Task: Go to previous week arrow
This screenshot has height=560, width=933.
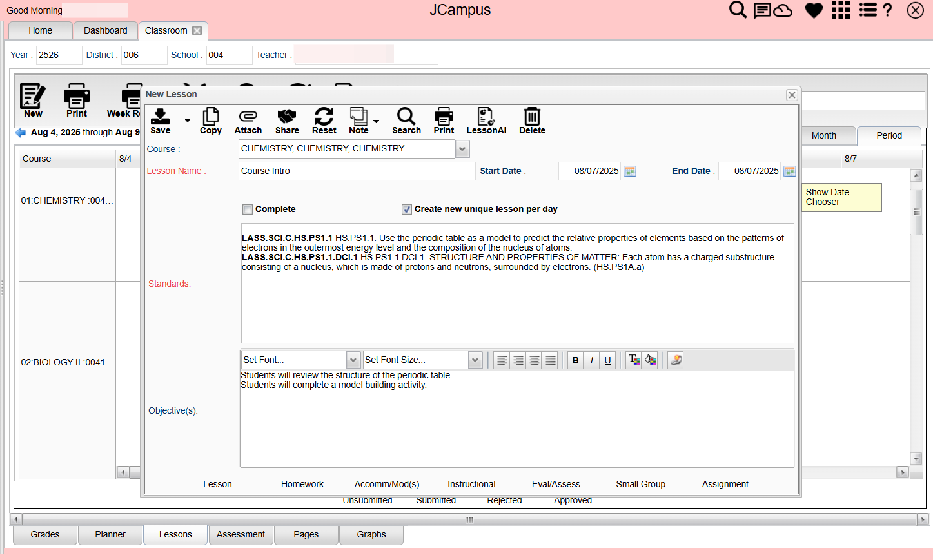Action: [x=21, y=133]
